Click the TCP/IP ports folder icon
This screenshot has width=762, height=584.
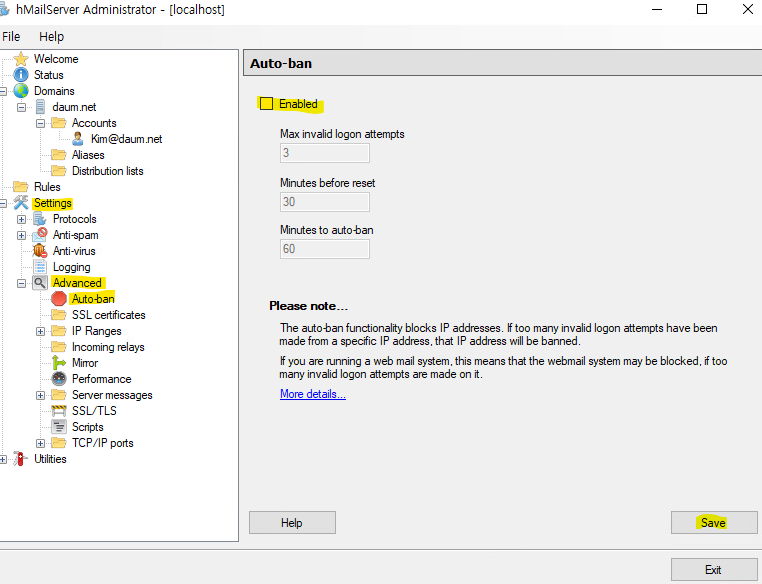59,443
